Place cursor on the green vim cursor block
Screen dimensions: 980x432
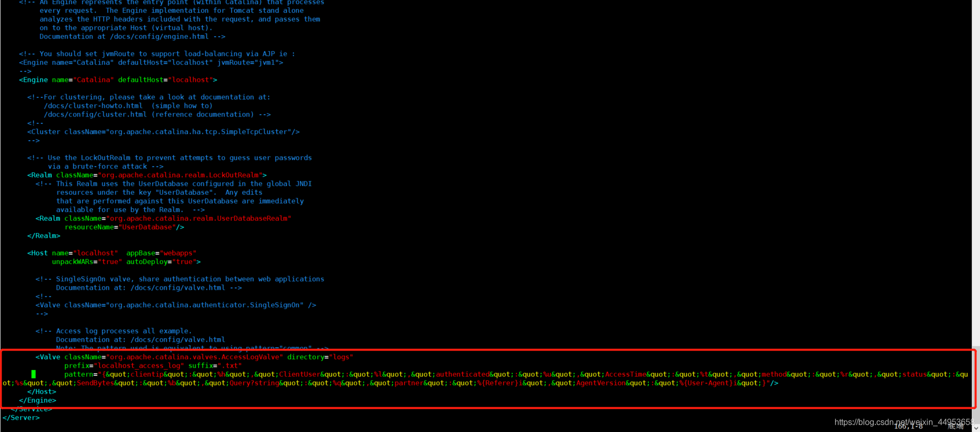point(34,374)
